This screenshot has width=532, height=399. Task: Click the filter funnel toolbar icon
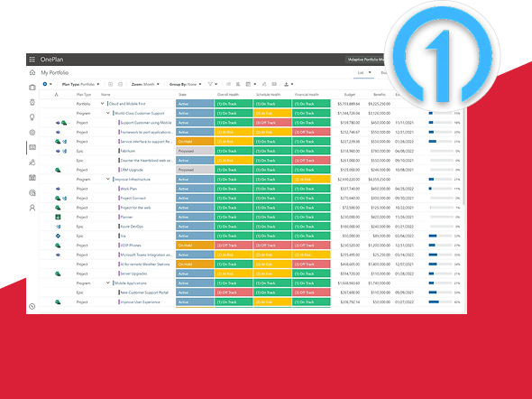[x=210, y=84]
